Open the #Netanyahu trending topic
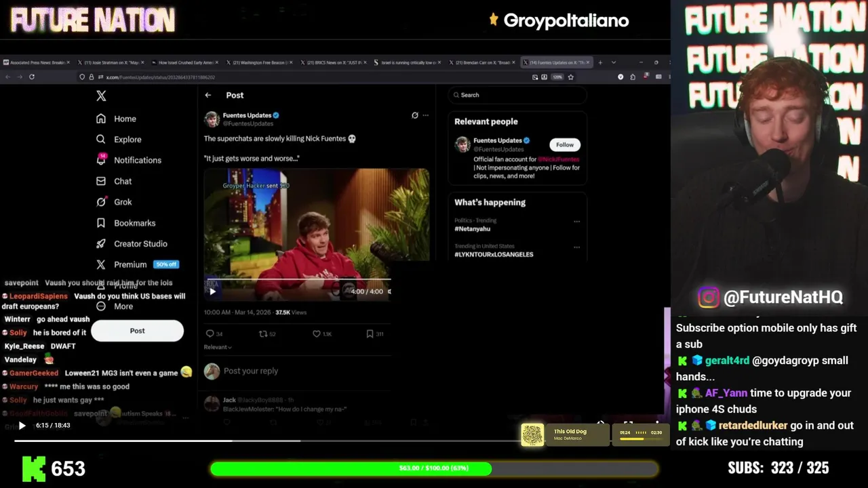 pos(473,228)
